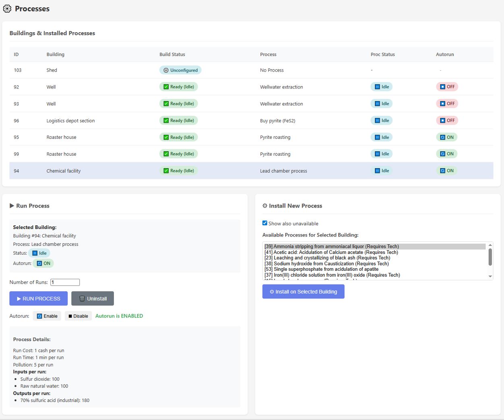Click Install on Selected Building button

tap(303, 292)
